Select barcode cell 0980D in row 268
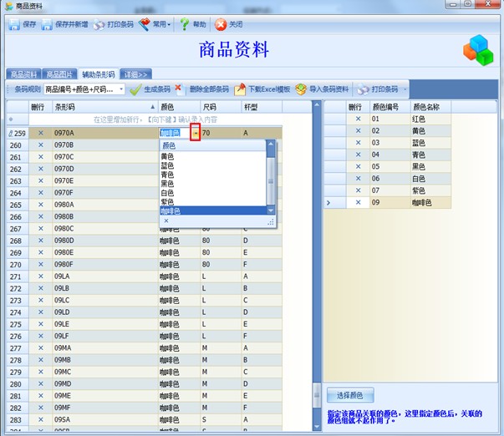Viewport: 504px width, 436px height. point(105,241)
